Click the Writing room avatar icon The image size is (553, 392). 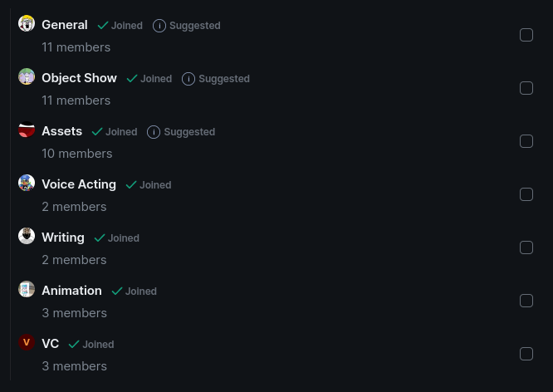[27, 236]
